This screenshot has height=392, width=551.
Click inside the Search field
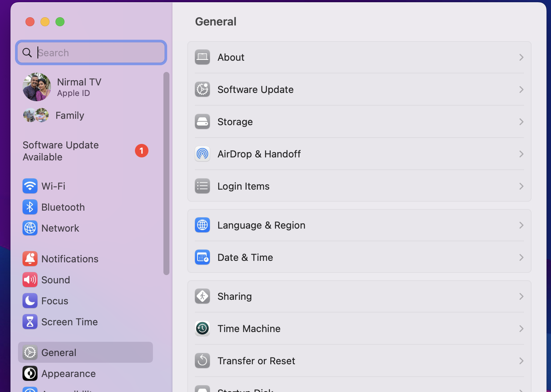pos(91,52)
